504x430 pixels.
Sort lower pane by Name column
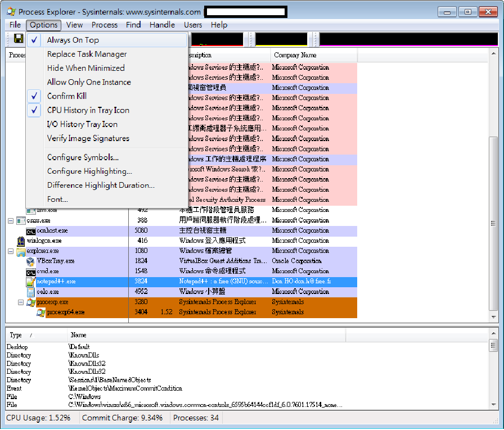[x=206, y=336]
